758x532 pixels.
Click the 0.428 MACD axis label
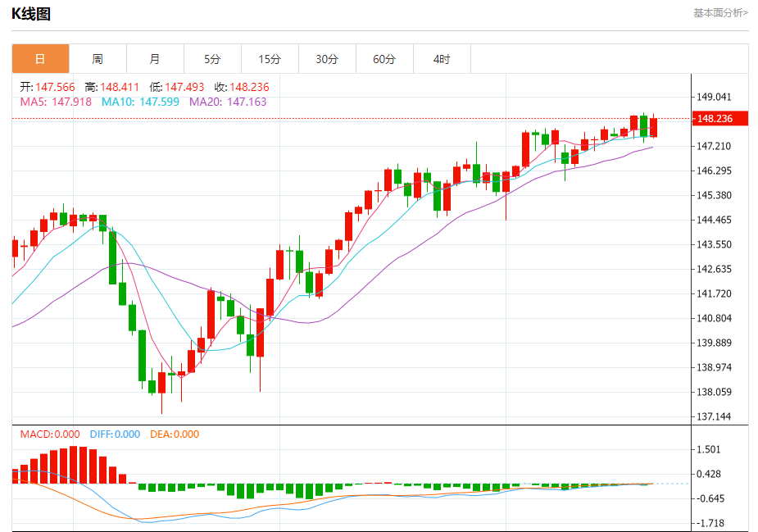709,474
